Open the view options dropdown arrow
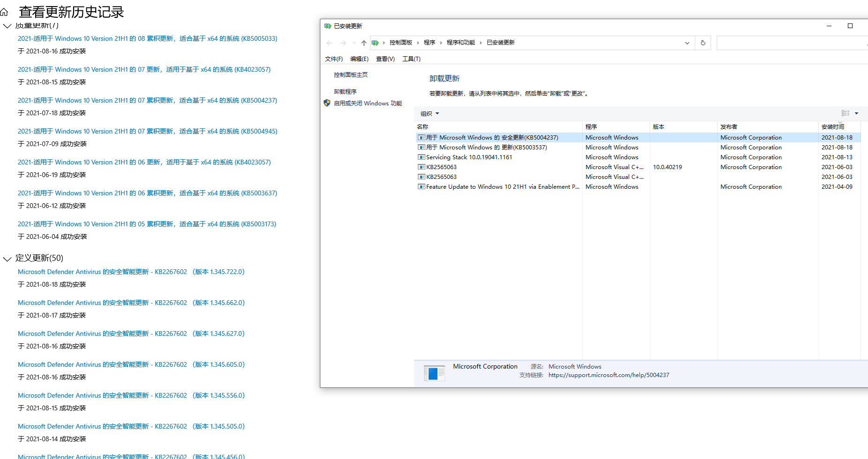The width and height of the screenshot is (868, 459). tap(856, 113)
